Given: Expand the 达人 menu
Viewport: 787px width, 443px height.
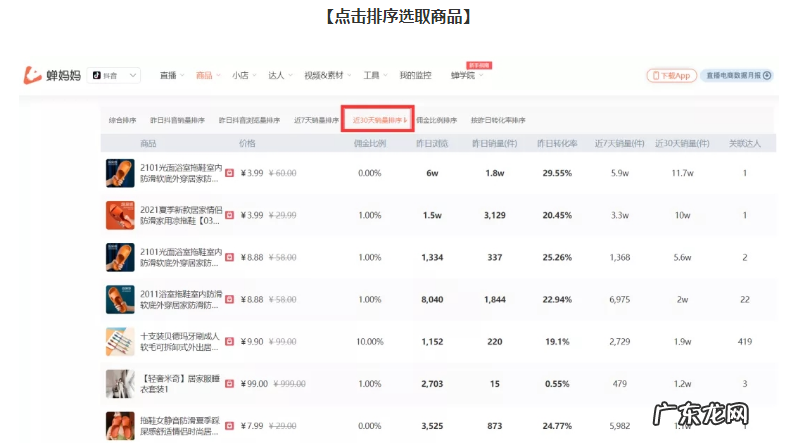Looking at the screenshot, I should click(x=280, y=75).
